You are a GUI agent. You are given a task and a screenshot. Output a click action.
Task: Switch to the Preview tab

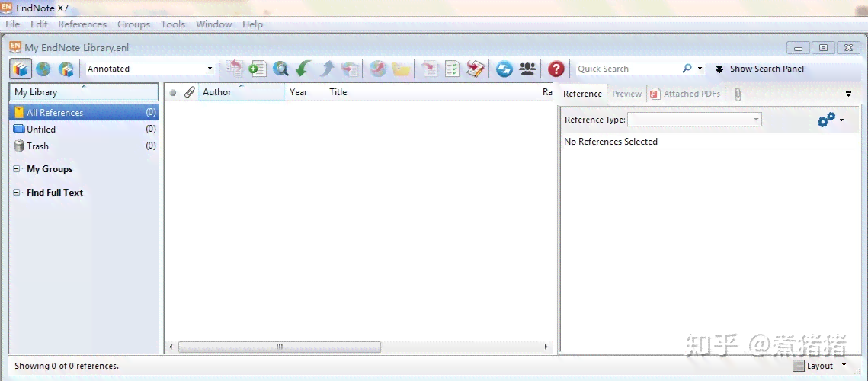[626, 94]
